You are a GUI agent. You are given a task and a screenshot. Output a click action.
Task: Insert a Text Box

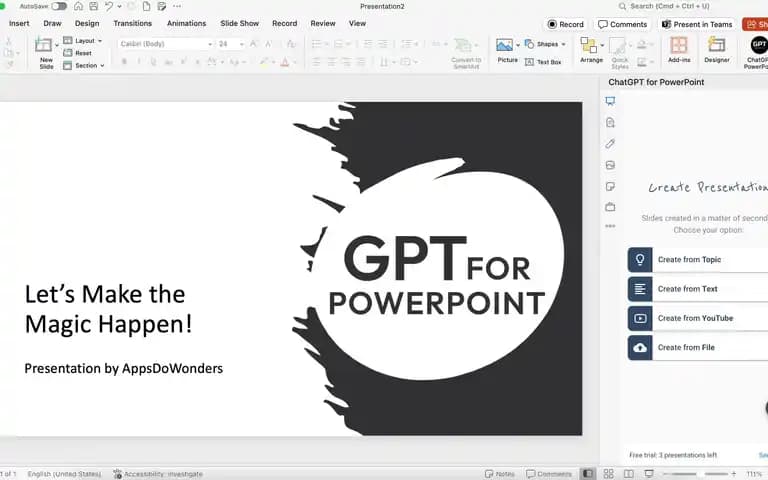543,62
